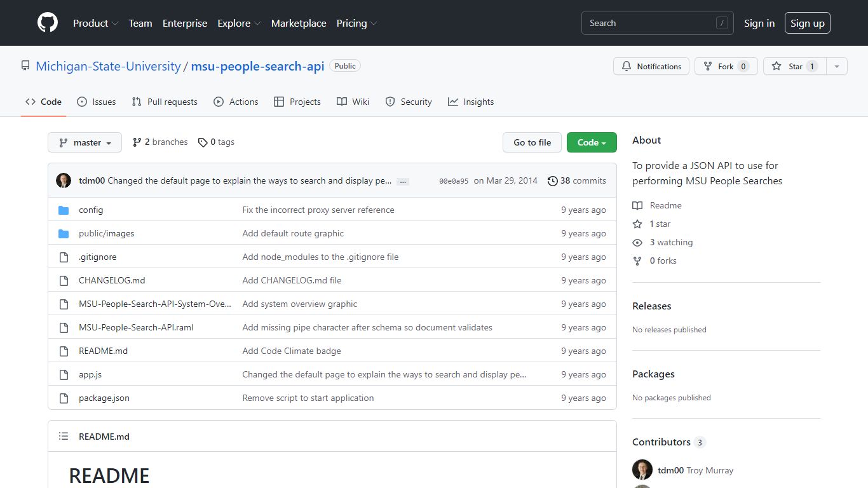Image resolution: width=868 pixels, height=488 pixels.
Task: Click the MSU-People-Search-API.raml file icon
Action: point(64,327)
